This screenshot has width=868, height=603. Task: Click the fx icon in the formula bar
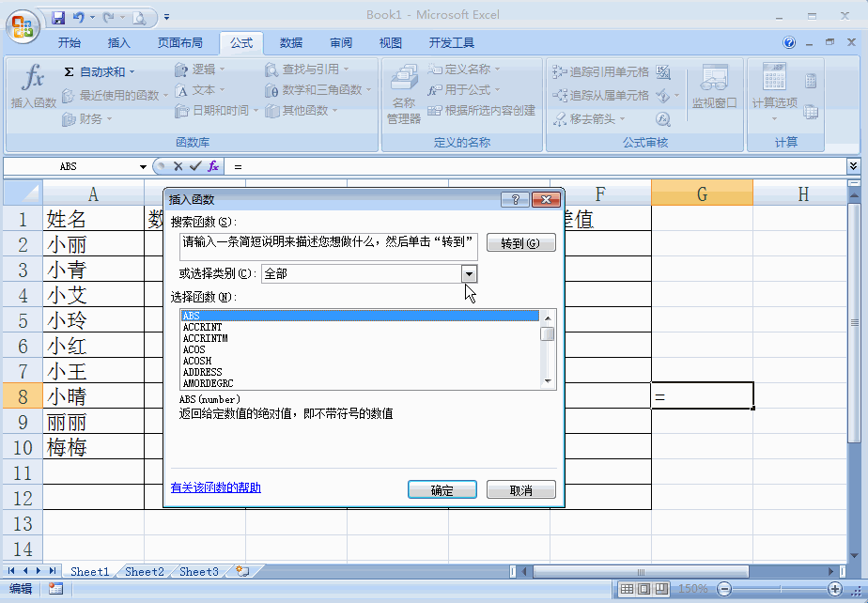[x=213, y=166]
